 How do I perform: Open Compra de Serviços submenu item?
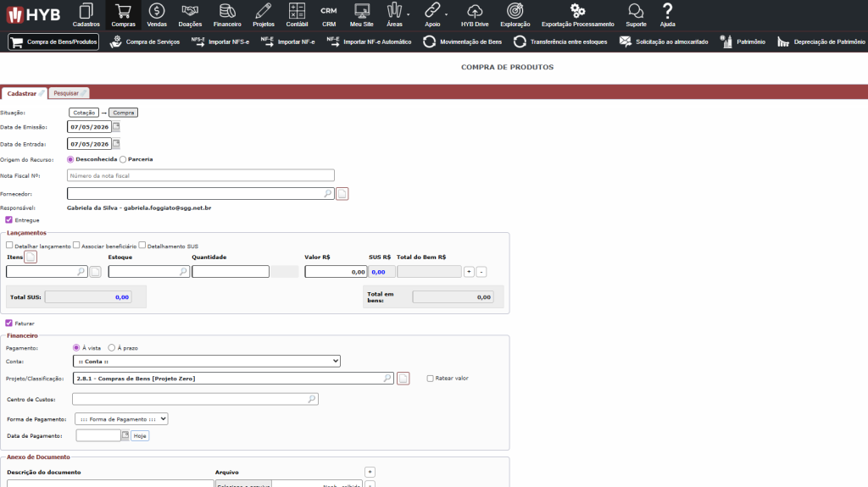pos(145,42)
